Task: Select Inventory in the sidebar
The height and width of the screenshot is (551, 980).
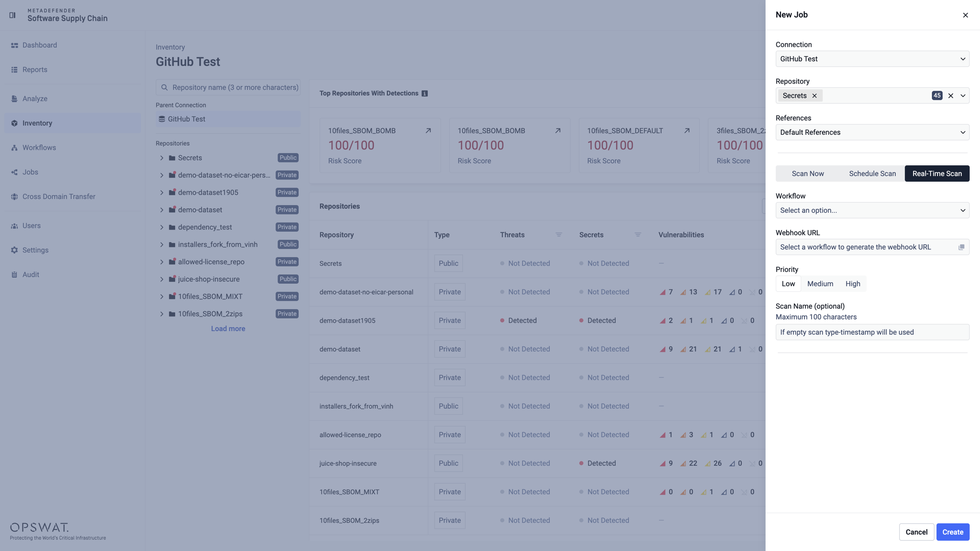Action: pyautogui.click(x=72, y=123)
